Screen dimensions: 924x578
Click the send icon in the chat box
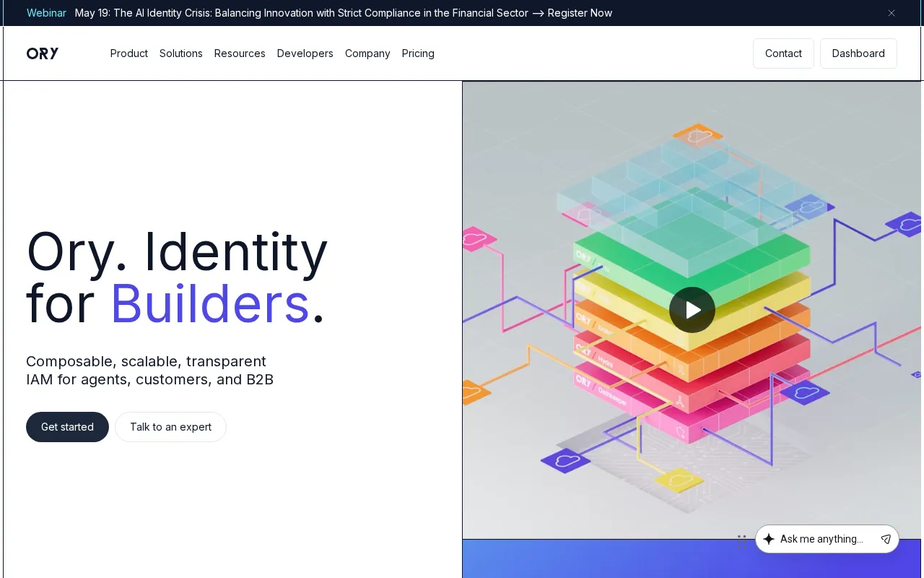click(886, 539)
